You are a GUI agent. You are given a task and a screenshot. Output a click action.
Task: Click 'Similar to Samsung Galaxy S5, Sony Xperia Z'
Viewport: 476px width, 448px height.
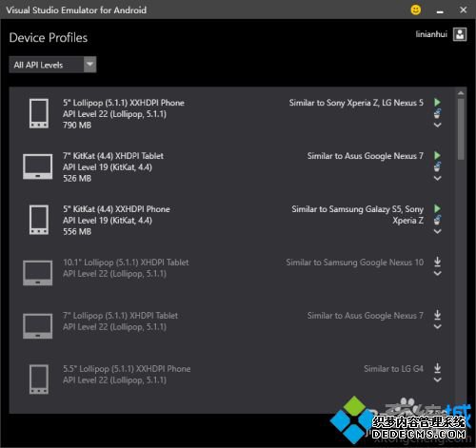(x=358, y=215)
